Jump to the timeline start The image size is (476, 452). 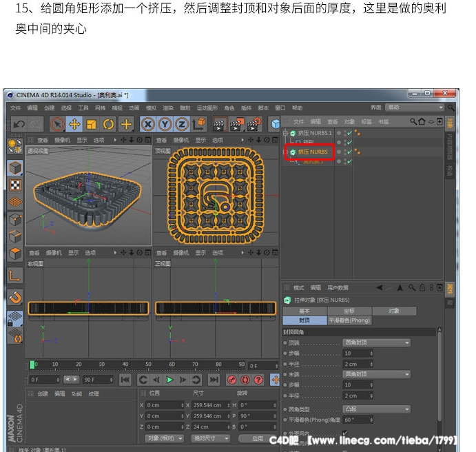tap(125, 380)
